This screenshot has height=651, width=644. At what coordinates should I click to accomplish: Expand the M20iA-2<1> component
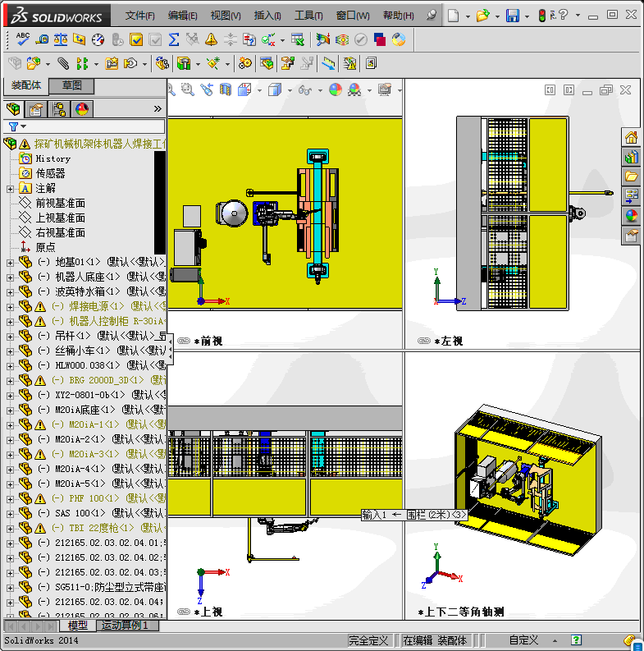point(11,440)
